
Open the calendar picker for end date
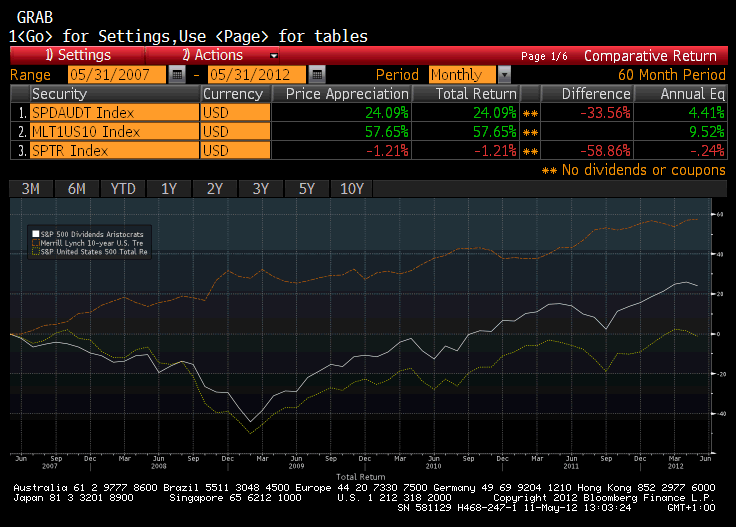point(316,74)
